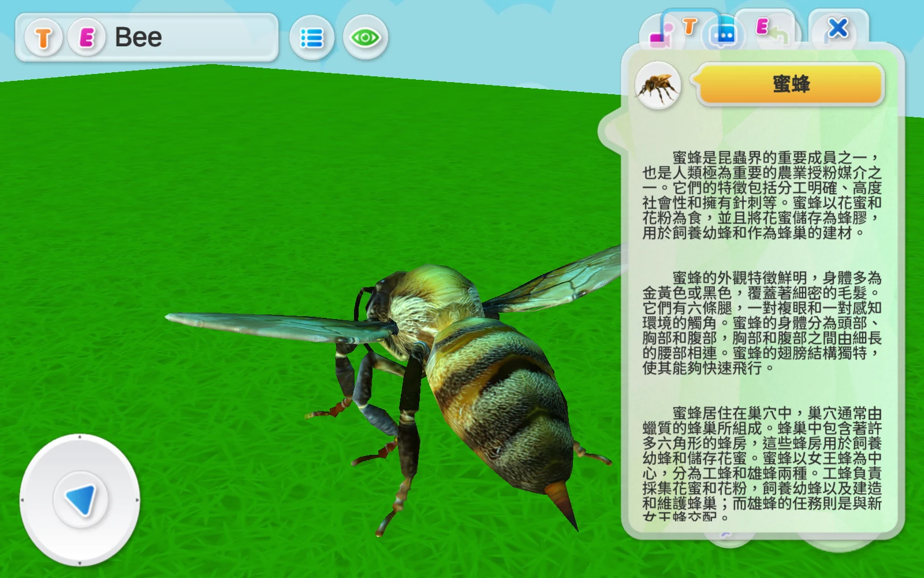This screenshot has height=578, width=924.
Task: Open the blue list menu button
Action: point(312,38)
